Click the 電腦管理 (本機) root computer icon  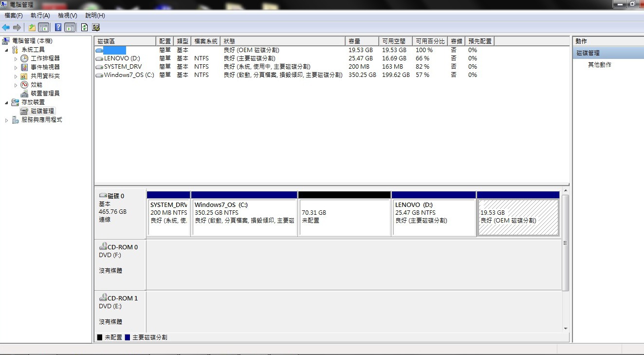point(6,41)
